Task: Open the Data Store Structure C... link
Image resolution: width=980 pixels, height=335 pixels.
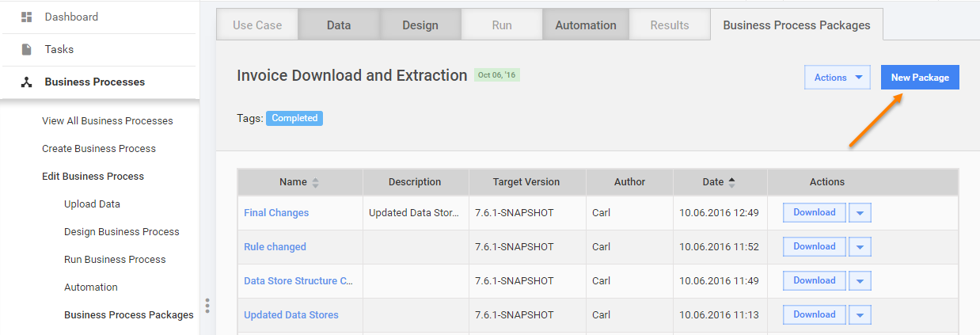Action: [x=298, y=281]
